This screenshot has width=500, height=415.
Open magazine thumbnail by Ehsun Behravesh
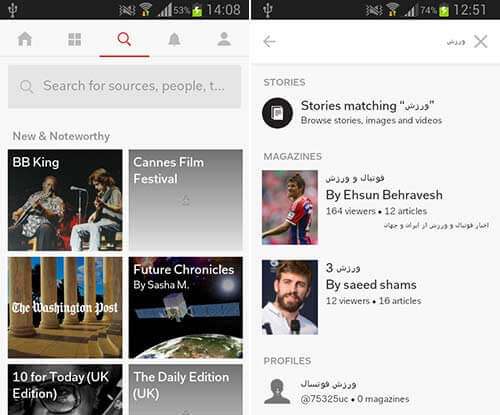point(290,207)
